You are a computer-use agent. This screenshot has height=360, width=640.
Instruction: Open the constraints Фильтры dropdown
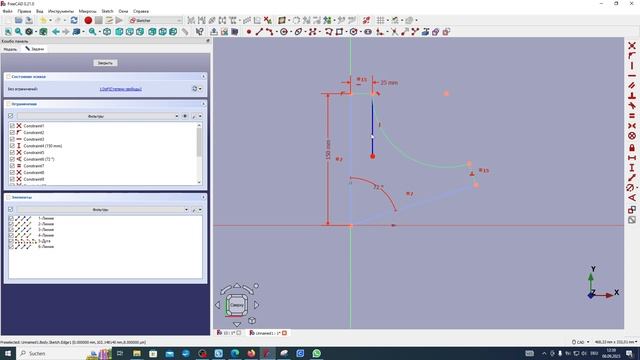(x=98, y=116)
